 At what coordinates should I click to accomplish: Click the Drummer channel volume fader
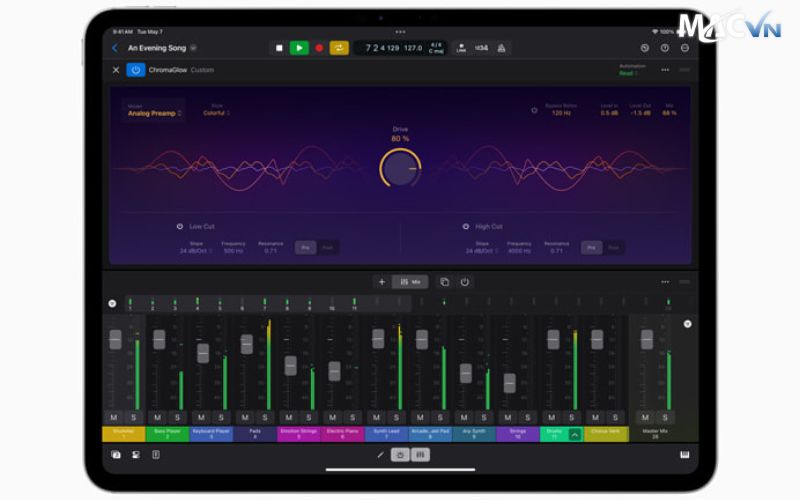[115, 339]
